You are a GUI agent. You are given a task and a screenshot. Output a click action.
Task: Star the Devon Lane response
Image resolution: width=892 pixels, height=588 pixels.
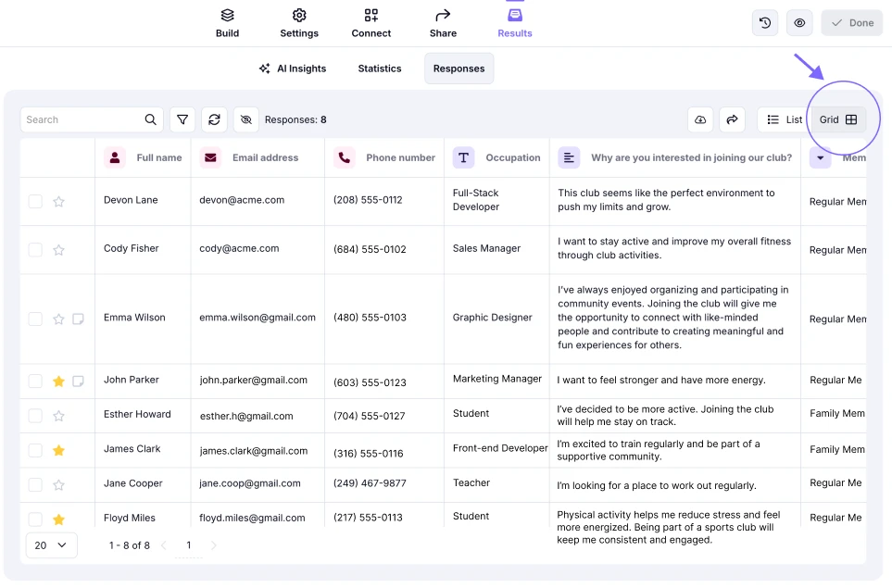tap(58, 201)
